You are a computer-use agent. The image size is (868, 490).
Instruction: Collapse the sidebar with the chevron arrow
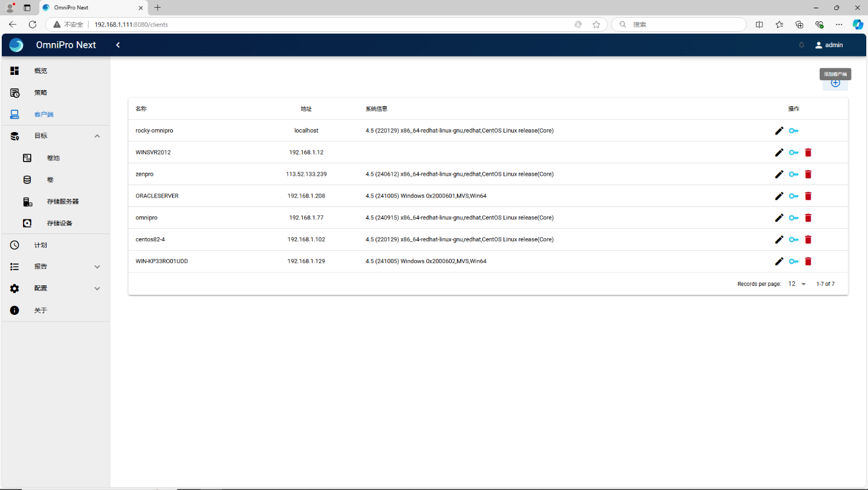(118, 45)
